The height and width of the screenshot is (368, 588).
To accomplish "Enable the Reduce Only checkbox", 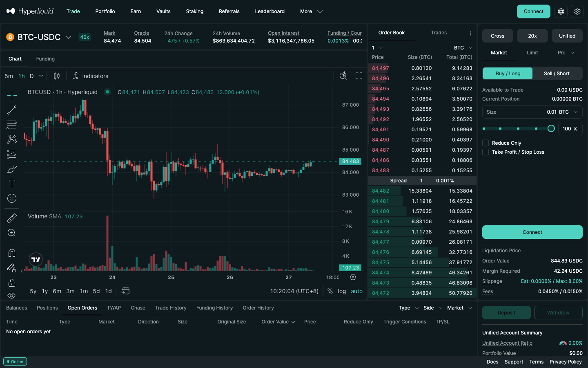I will [486, 143].
